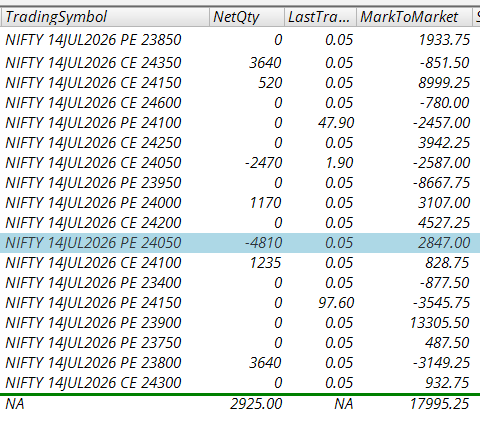The image size is (480, 433).
Task: Click MarkToMarket value -780.00
Action: click(445, 103)
